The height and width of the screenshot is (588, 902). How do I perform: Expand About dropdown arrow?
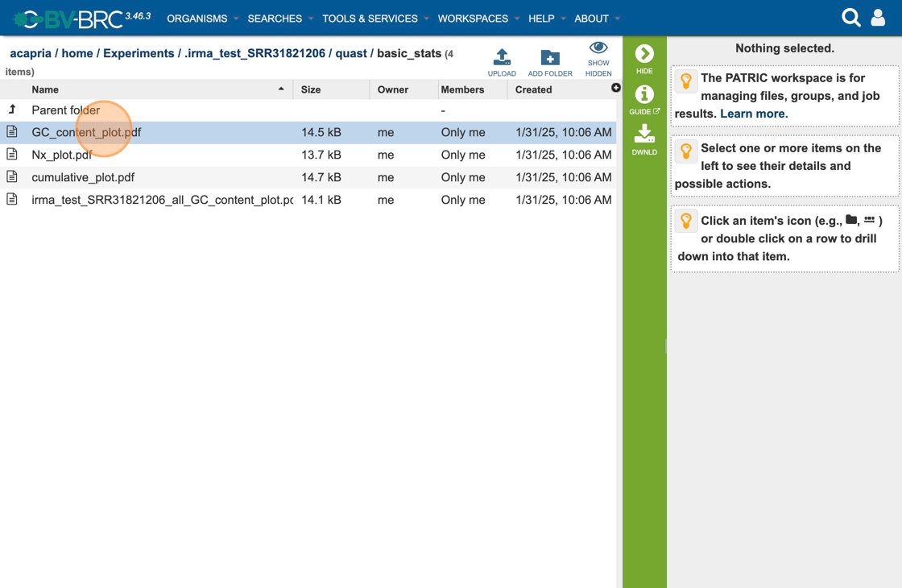(x=617, y=19)
